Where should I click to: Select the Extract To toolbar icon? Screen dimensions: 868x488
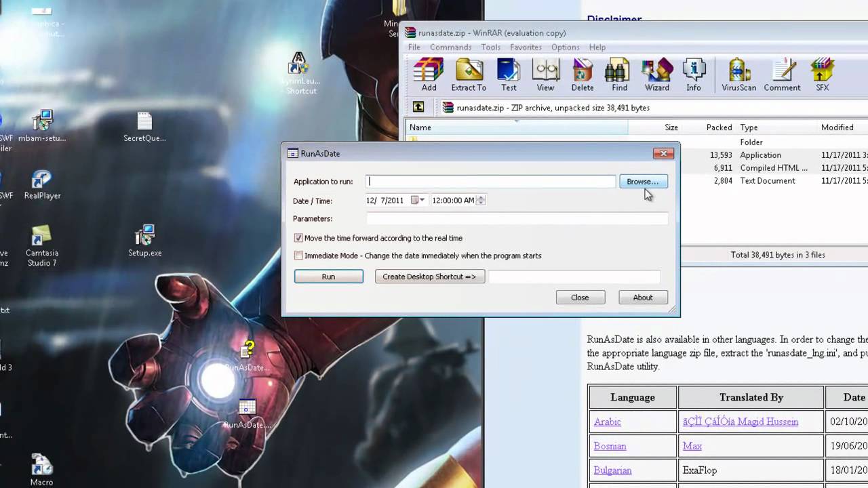[x=469, y=75]
